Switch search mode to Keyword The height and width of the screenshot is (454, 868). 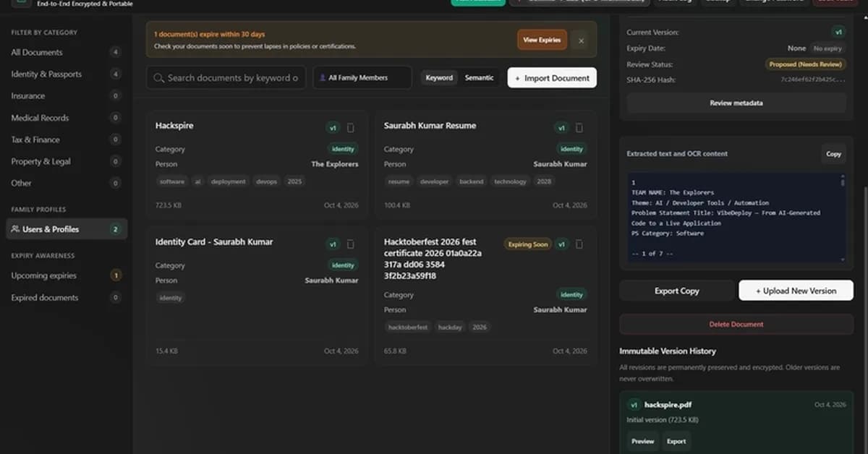(439, 78)
